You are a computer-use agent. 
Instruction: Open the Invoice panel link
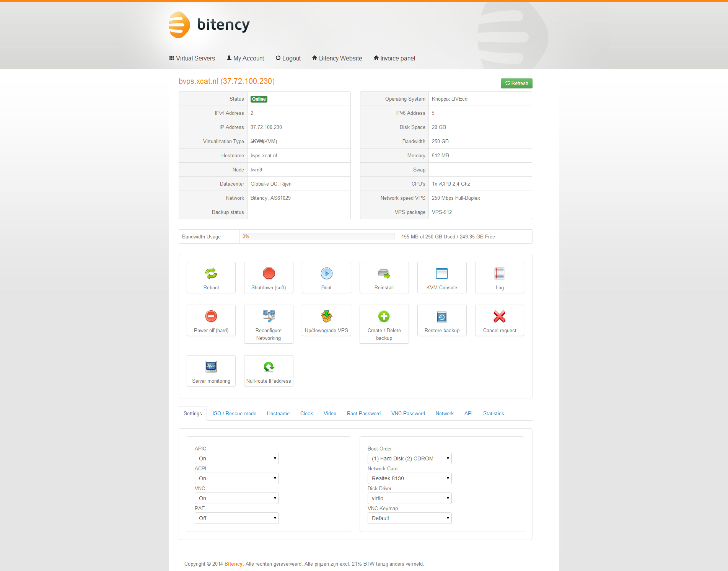click(x=394, y=58)
